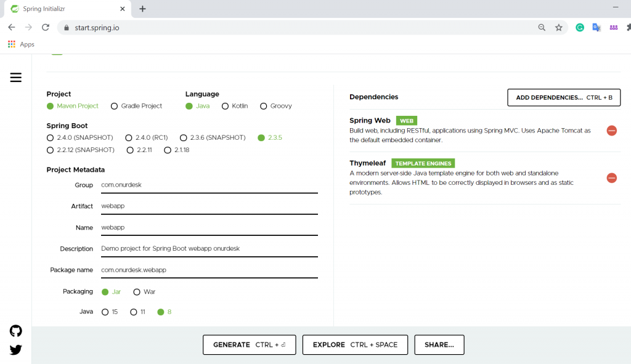
Task: Close the Spring Initializr tab
Action: tap(123, 9)
